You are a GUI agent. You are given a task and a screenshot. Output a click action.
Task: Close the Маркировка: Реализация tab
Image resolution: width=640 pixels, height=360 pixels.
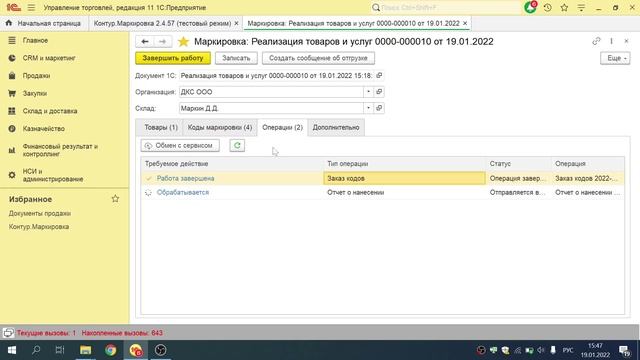465,23
